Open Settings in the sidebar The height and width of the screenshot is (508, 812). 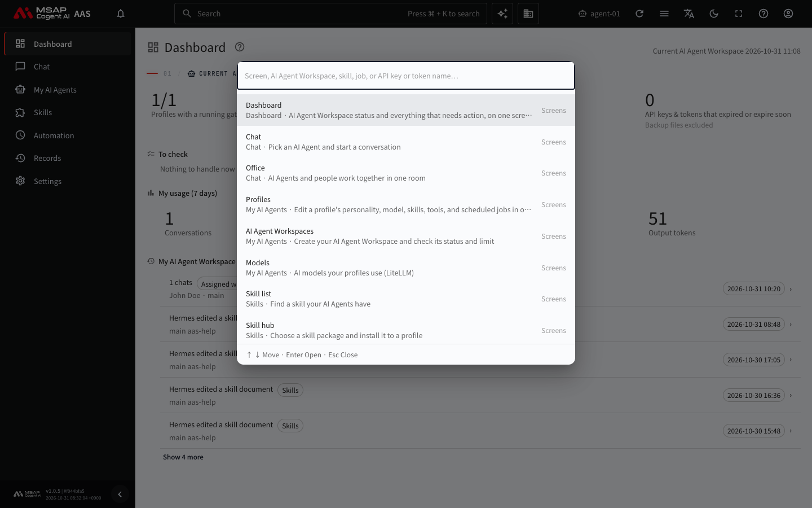[68, 181]
